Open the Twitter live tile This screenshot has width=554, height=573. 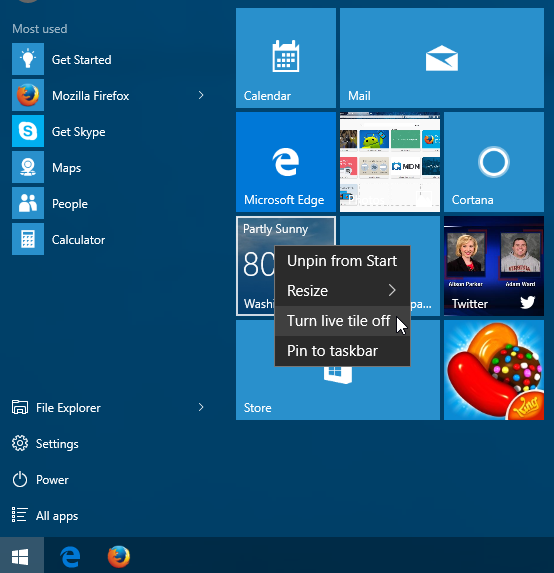click(x=494, y=266)
